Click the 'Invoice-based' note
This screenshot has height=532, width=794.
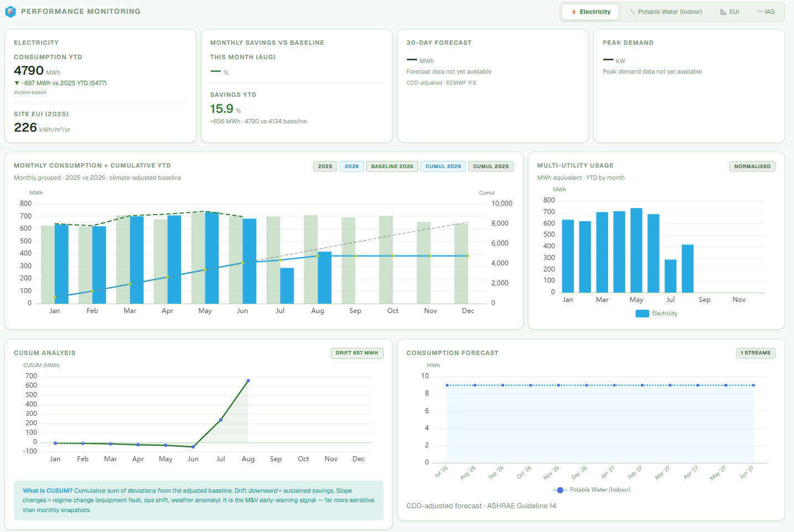[x=30, y=93]
